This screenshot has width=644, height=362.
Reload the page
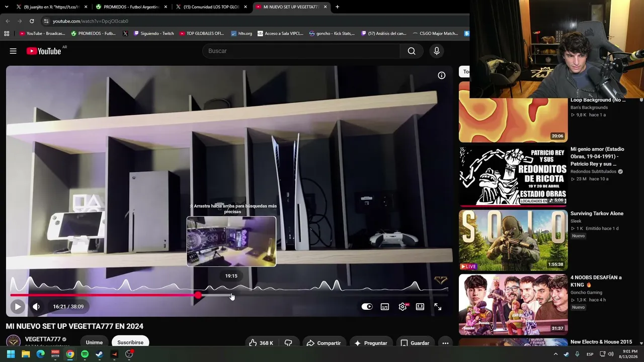point(32,21)
